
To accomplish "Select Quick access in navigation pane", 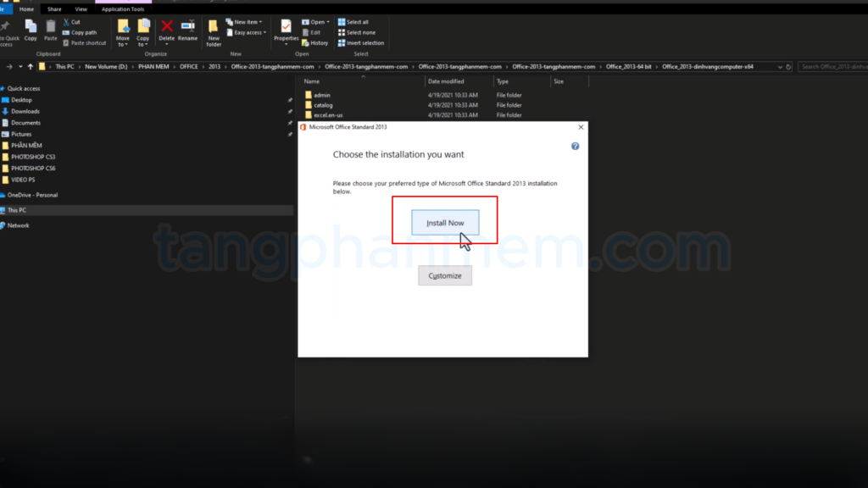I will pos(23,88).
